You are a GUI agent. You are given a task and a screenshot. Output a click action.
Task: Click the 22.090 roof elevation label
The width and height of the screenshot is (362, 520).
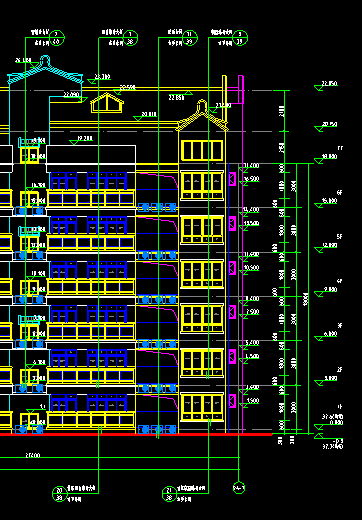coord(71,95)
